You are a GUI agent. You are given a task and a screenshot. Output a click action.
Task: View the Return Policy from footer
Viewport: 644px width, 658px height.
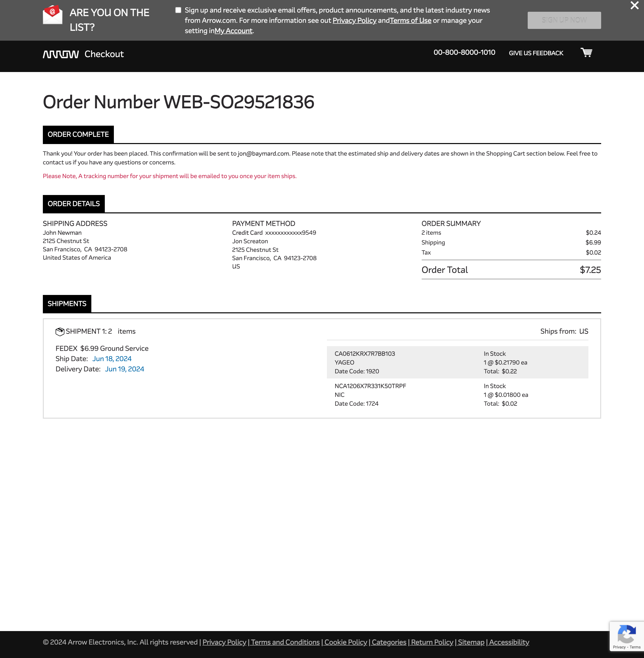pos(432,642)
